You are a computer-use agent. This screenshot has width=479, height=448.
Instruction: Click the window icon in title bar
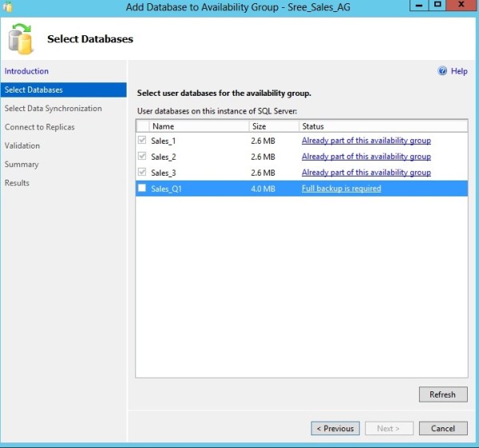click(8, 6)
